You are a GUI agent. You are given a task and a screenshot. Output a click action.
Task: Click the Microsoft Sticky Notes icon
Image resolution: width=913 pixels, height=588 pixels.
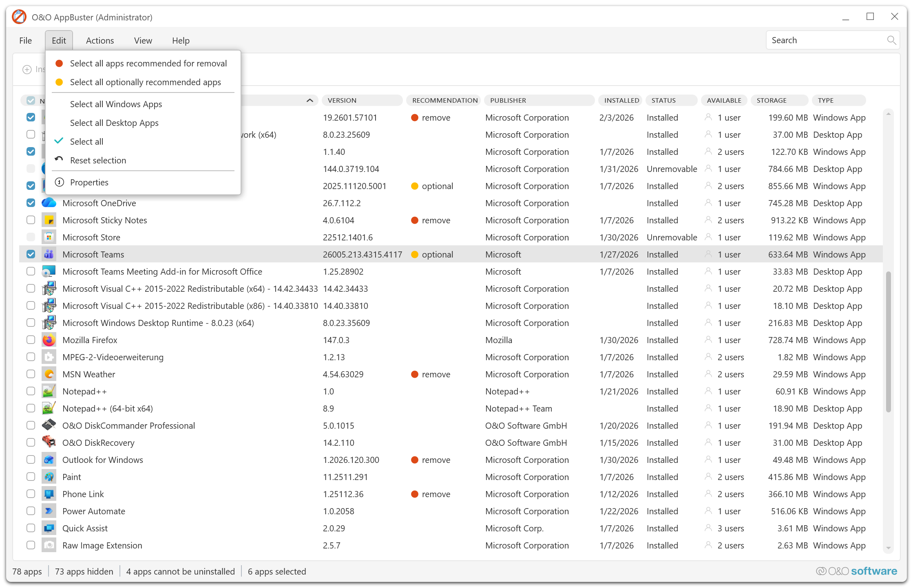point(49,220)
